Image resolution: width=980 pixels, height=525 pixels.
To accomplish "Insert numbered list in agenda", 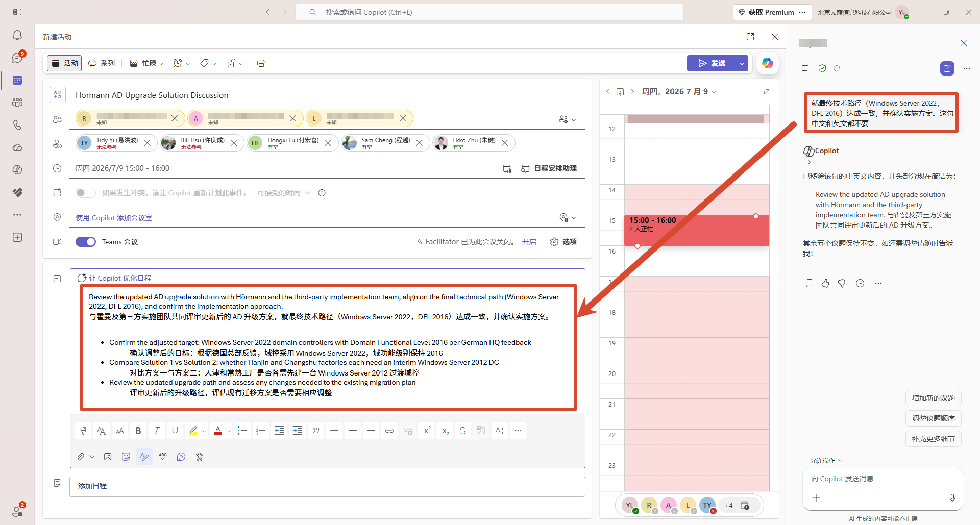I will pos(261,431).
